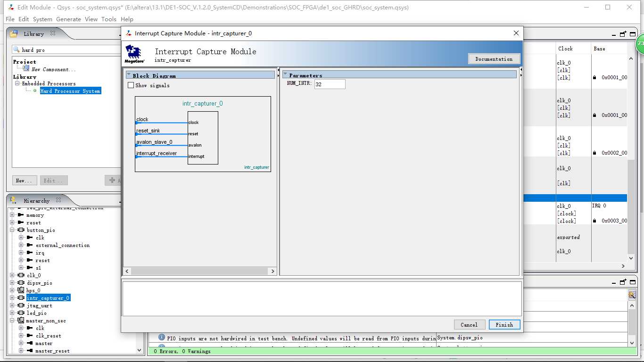Open the File menu
The height and width of the screenshot is (362, 644).
(10, 19)
